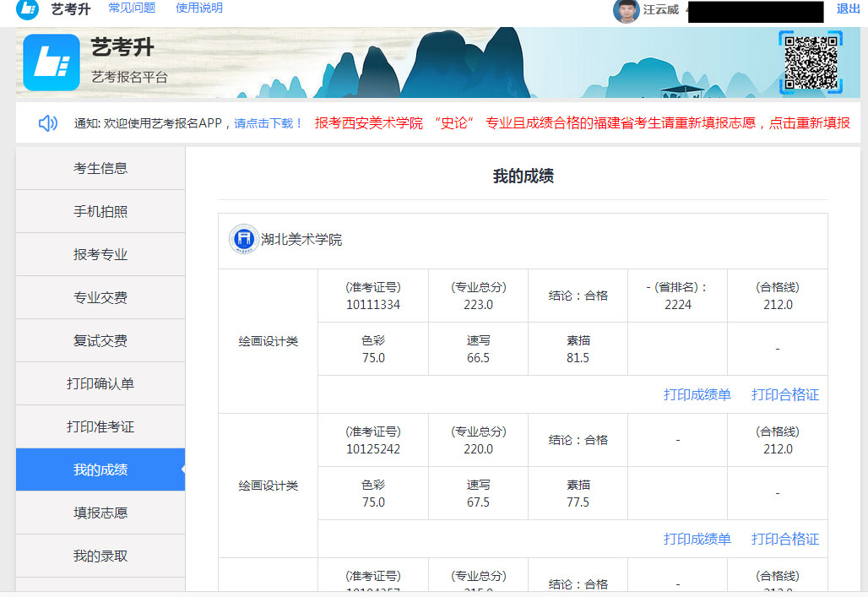Open 打印准考证 in the sidebar
This screenshot has width=868, height=597.
coord(100,427)
